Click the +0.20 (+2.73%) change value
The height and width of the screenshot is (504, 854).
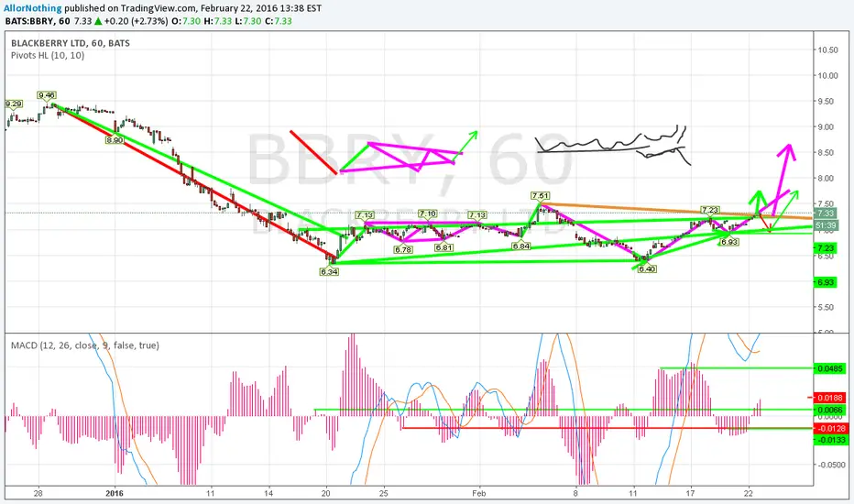(137, 21)
